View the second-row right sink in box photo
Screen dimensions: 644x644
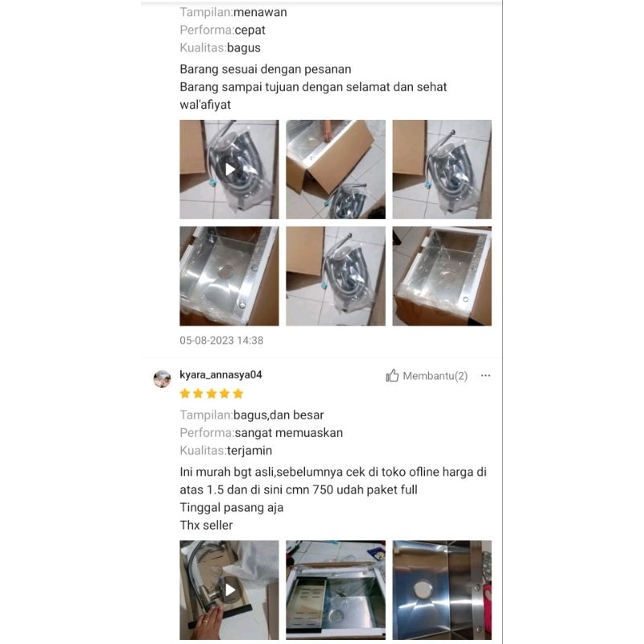(442, 276)
